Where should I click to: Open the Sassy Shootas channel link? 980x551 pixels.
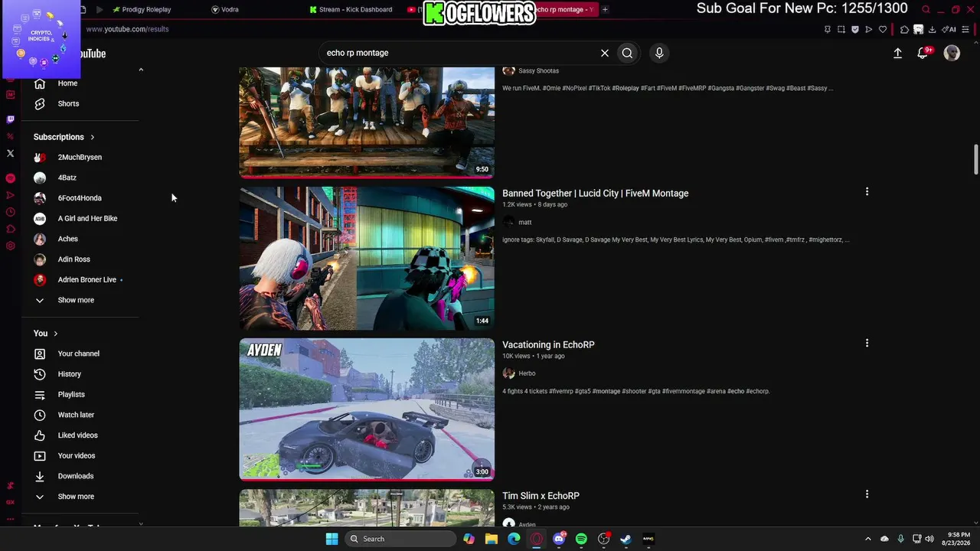[x=538, y=71]
